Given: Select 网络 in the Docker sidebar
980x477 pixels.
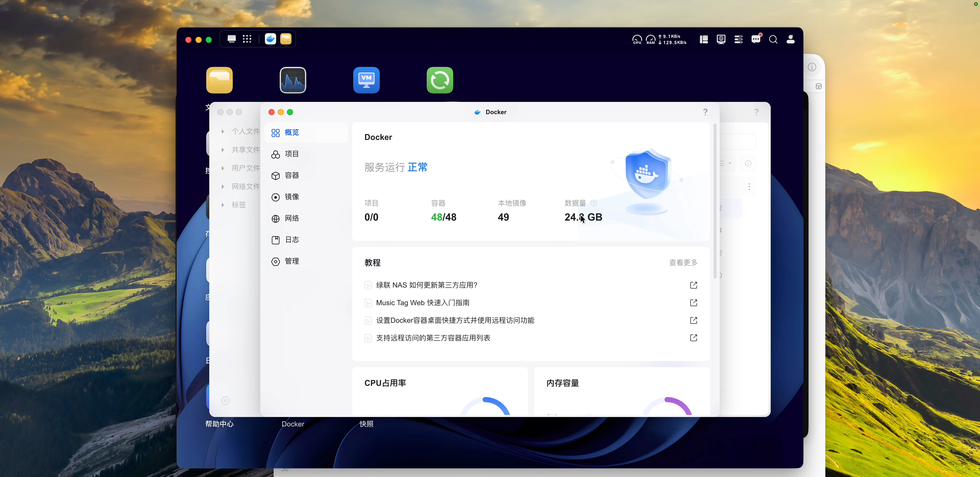Looking at the screenshot, I should click(x=306, y=218).
